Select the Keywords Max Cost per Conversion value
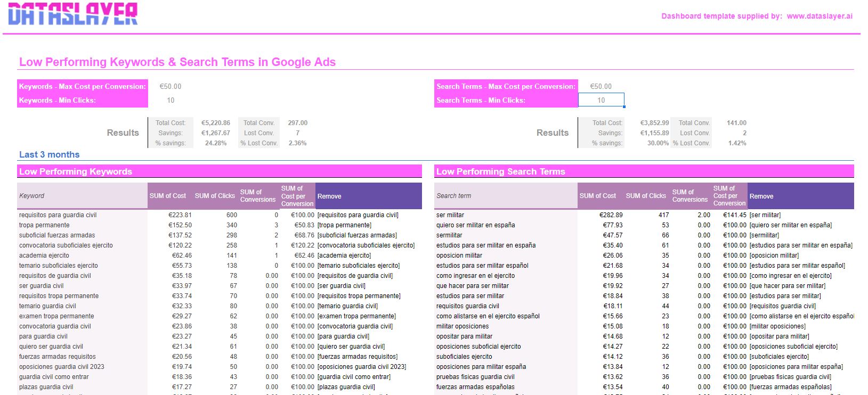This screenshot has width=868, height=395. click(171, 86)
